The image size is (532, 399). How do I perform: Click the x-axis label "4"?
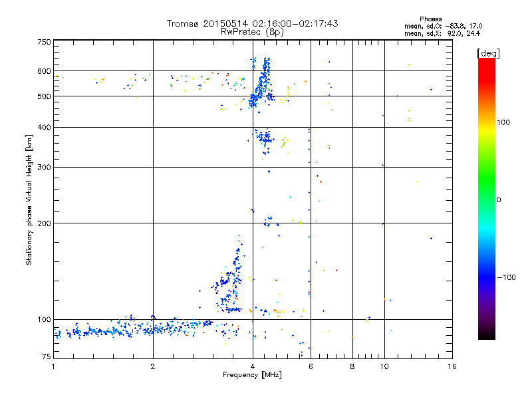(x=253, y=366)
